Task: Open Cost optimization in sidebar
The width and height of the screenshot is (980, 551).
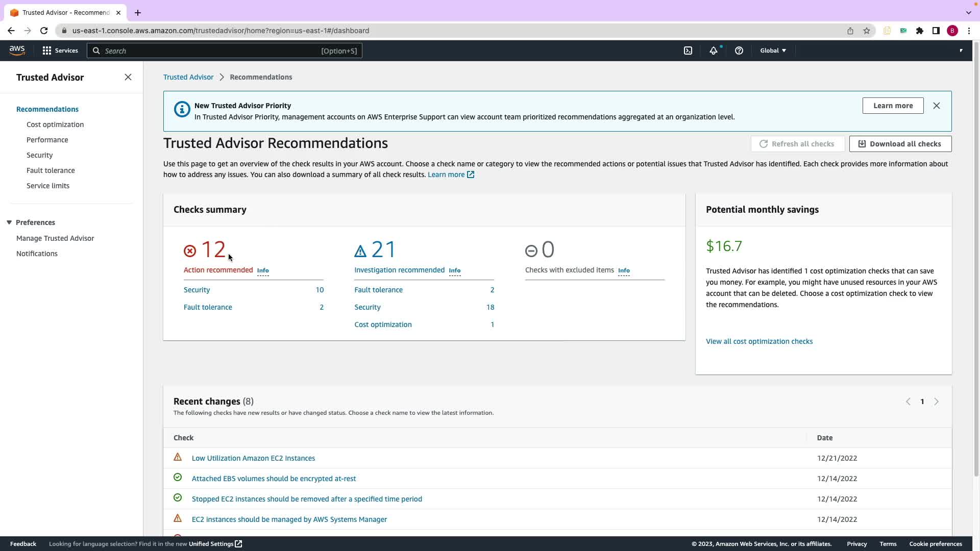Action: click(55, 124)
